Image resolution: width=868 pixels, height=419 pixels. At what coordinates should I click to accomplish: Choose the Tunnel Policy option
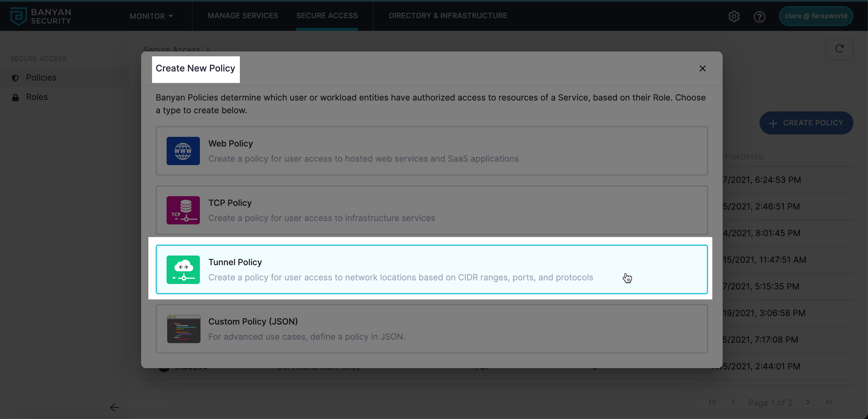[431, 269]
